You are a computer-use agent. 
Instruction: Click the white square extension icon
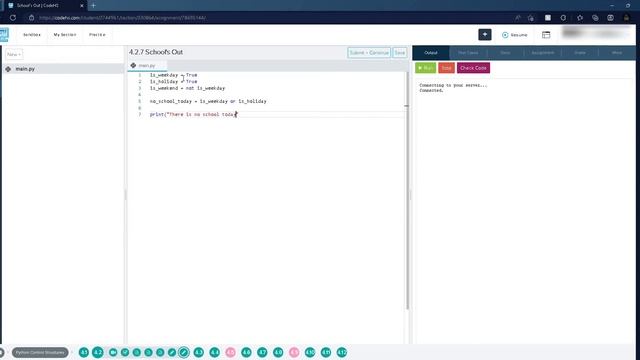click(548, 18)
